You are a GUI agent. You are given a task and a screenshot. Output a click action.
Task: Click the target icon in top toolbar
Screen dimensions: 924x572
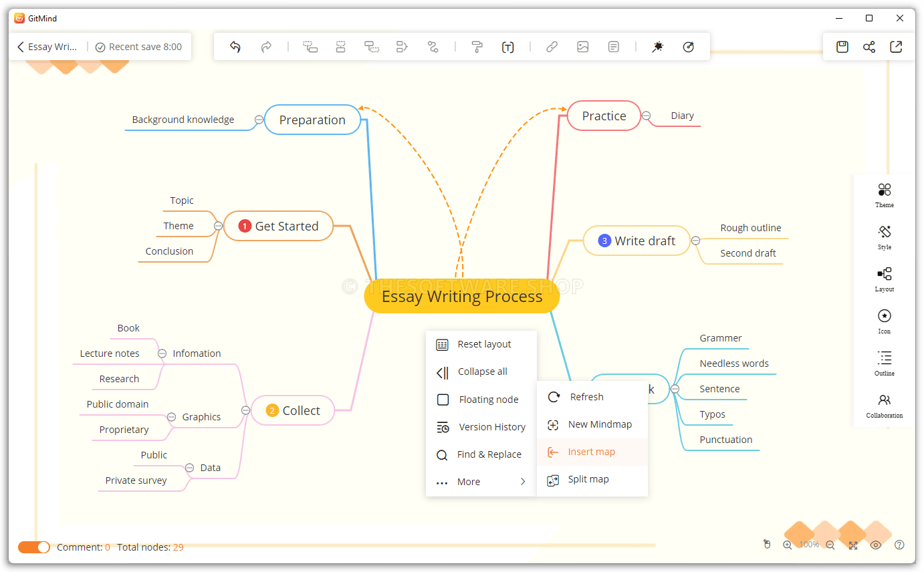click(689, 47)
